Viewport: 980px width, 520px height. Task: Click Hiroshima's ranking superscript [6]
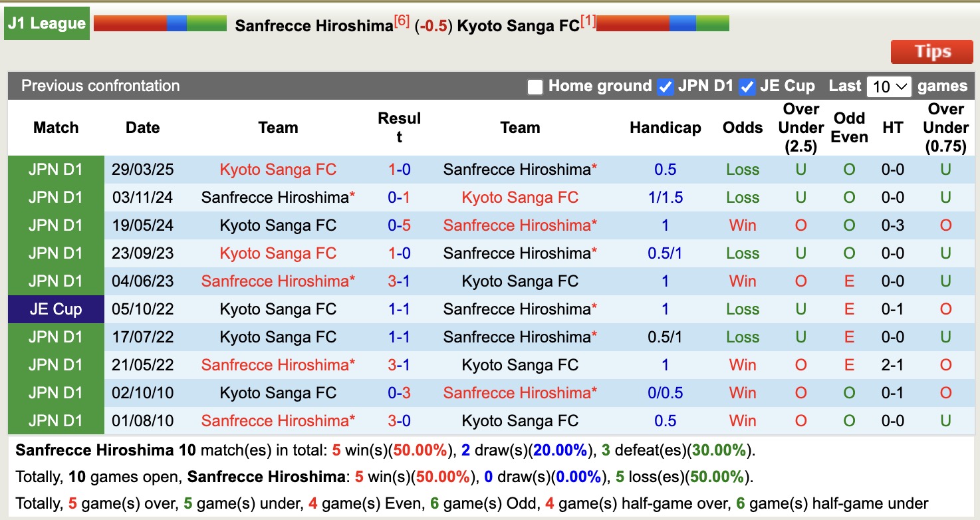pos(400,20)
